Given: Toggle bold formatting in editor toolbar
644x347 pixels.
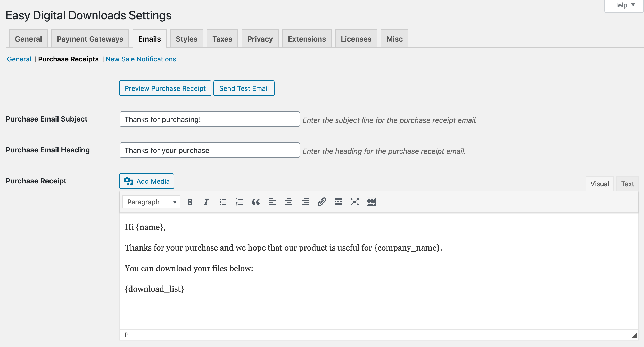Looking at the screenshot, I should point(190,202).
